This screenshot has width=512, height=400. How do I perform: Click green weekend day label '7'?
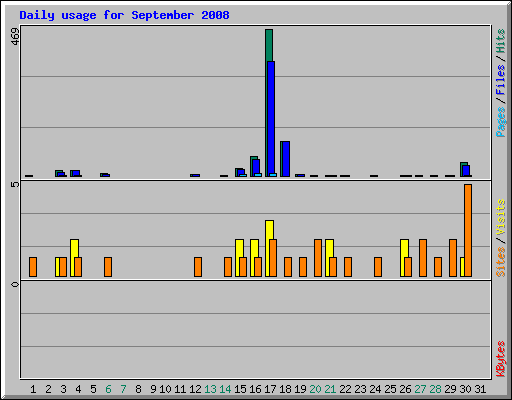[123, 389]
